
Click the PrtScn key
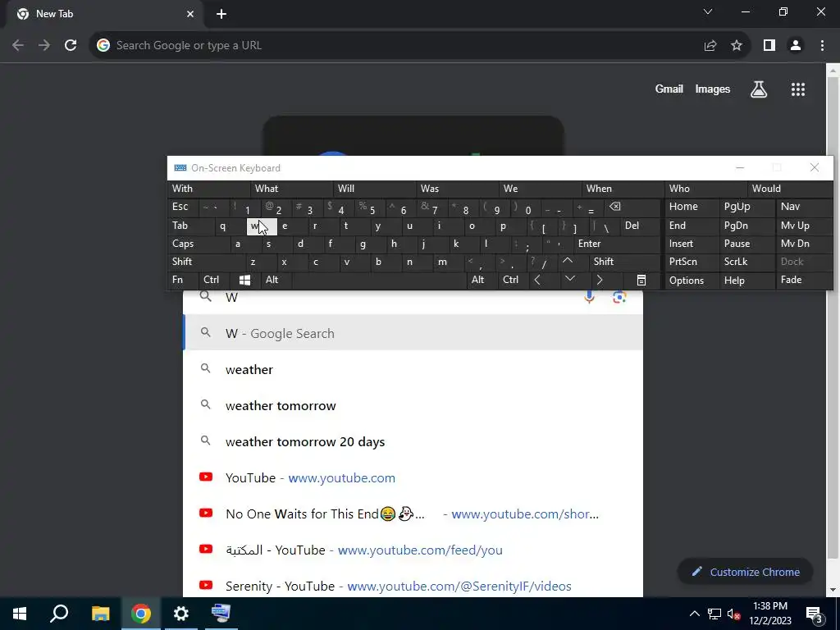coord(692,262)
